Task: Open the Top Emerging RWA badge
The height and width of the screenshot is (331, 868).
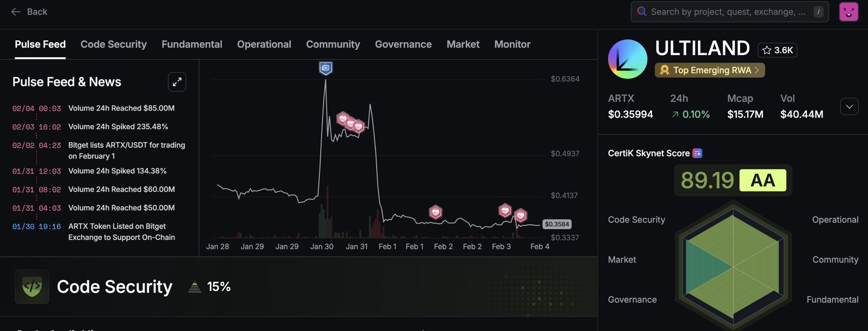Action: click(x=710, y=70)
